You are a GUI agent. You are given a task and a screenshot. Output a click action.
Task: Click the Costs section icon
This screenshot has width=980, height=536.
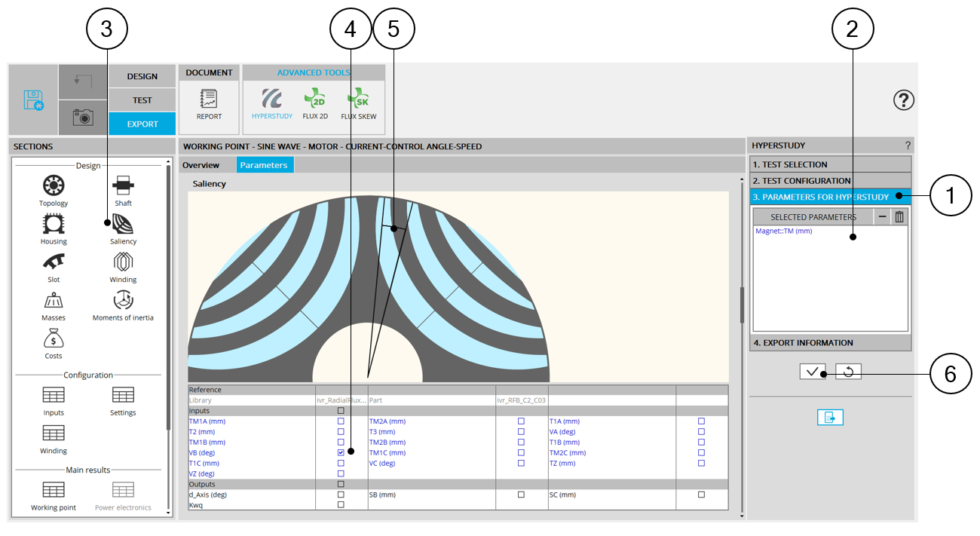(54, 338)
